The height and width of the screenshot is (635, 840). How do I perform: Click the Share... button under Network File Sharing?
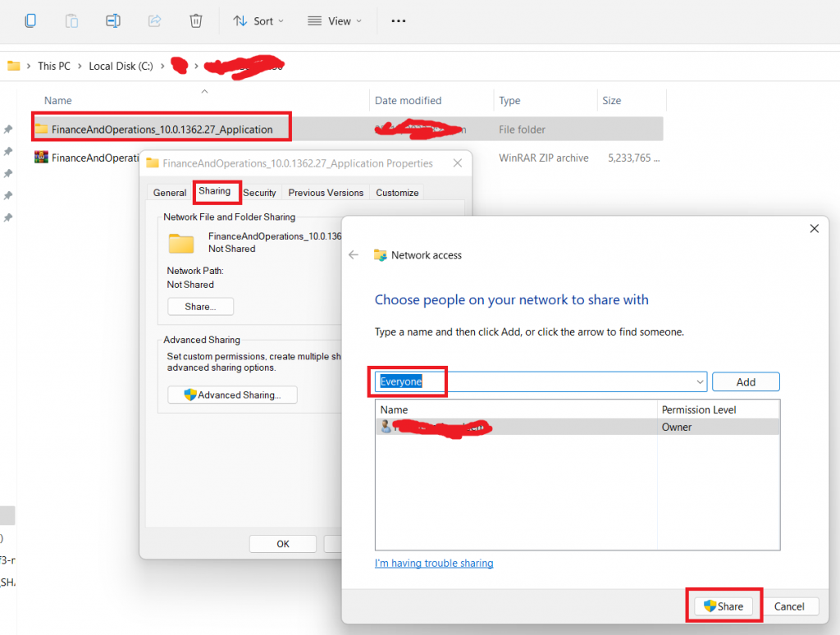(x=200, y=306)
